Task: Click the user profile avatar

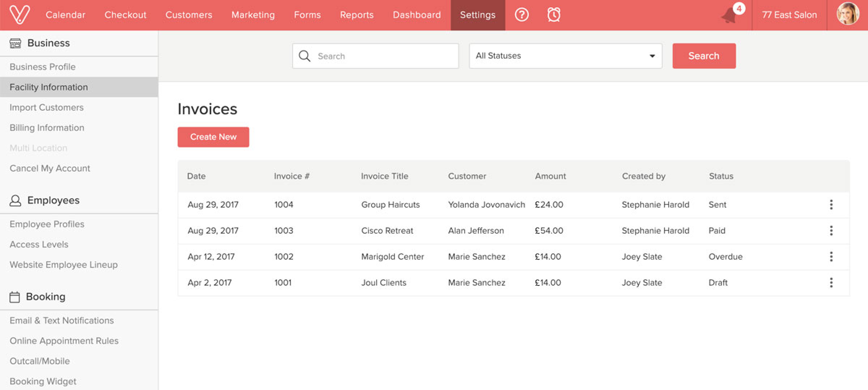Action: click(848, 15)
